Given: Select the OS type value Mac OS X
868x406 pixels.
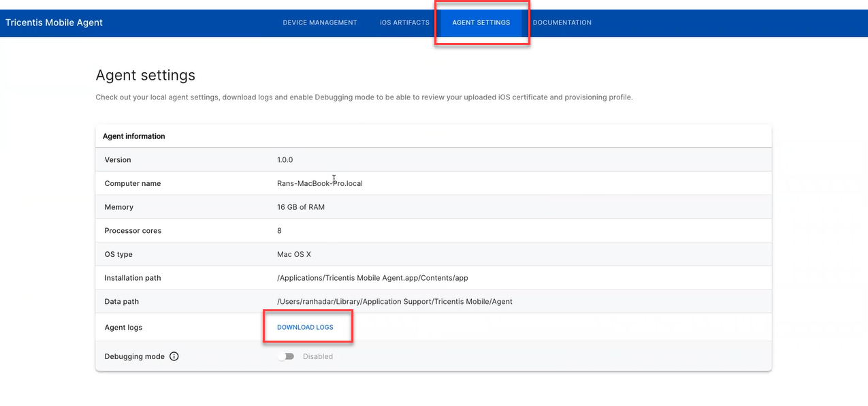Looking at the screenshot, I should [294, 254].
